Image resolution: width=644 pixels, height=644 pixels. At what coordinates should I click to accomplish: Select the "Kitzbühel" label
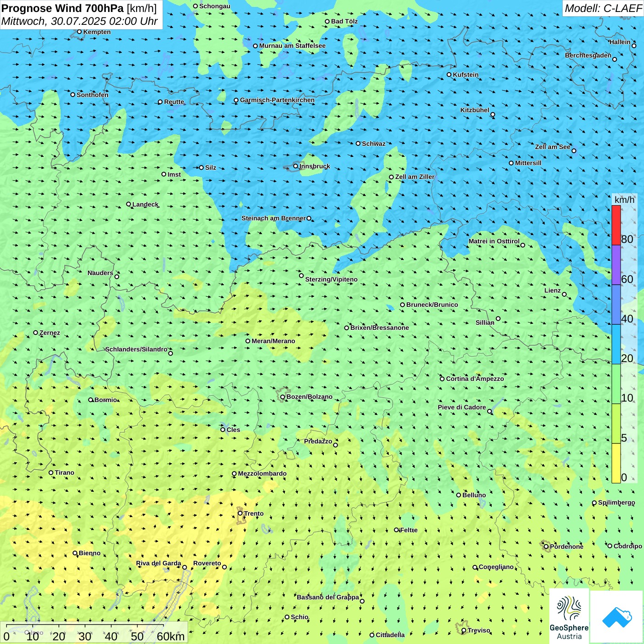coord(475,110)
